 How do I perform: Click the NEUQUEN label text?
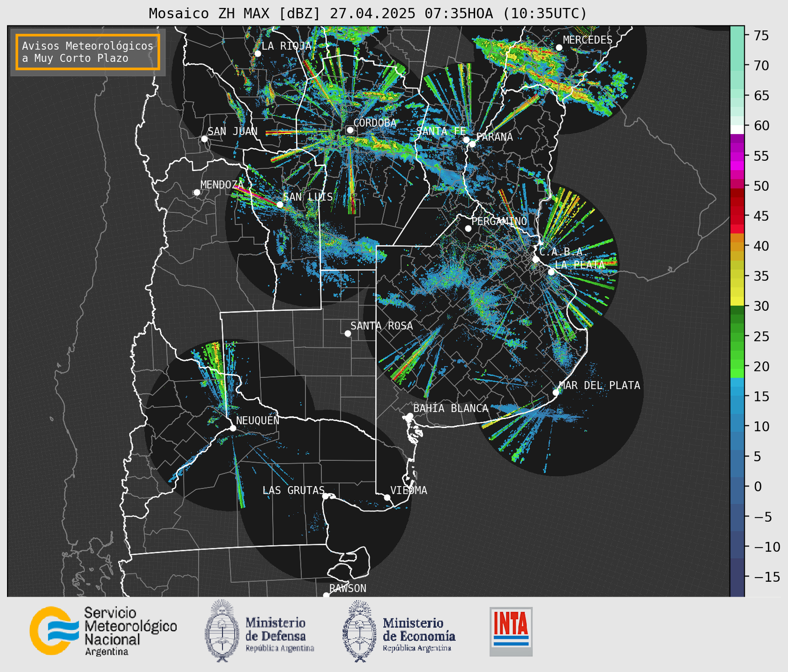(257, 420)
